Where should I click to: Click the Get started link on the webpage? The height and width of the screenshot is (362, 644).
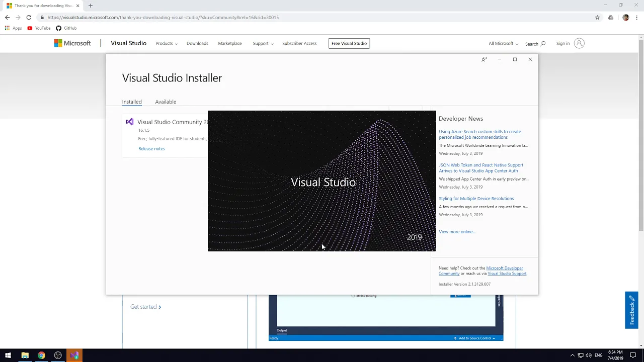146,307
